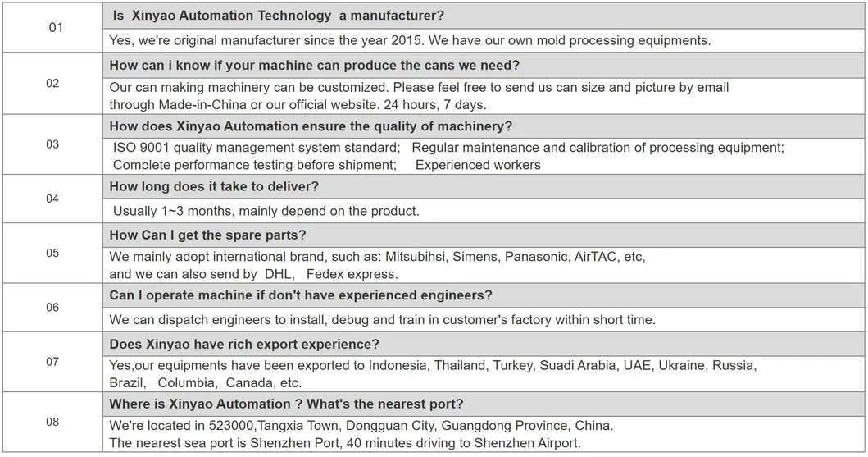Screen dimensions: 868x457
Task: Click the answer about original manufacturer since 2015
Action: [410, 40]
